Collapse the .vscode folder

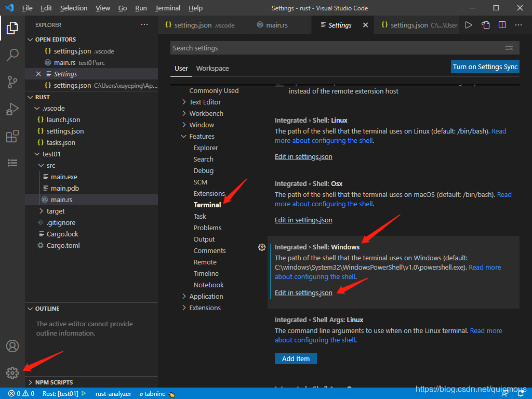coord(37,109)
